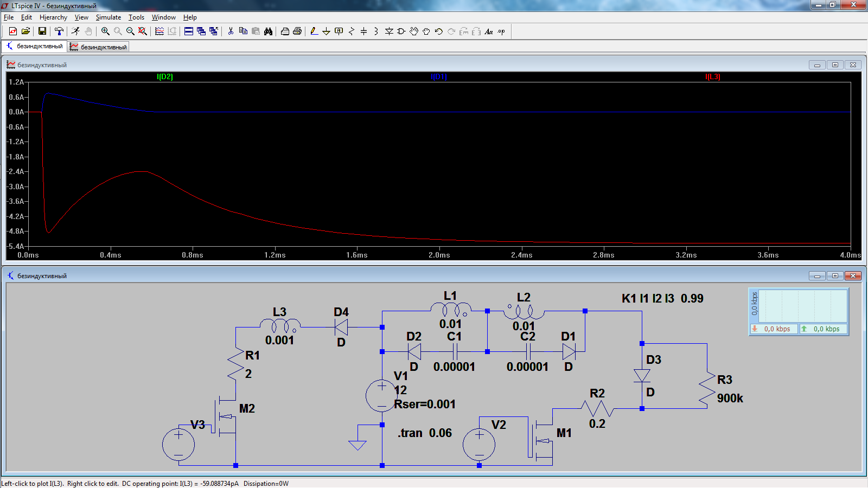Select the Draw wire pencil tool
This screenshot has width=868, height=488.
314,31
